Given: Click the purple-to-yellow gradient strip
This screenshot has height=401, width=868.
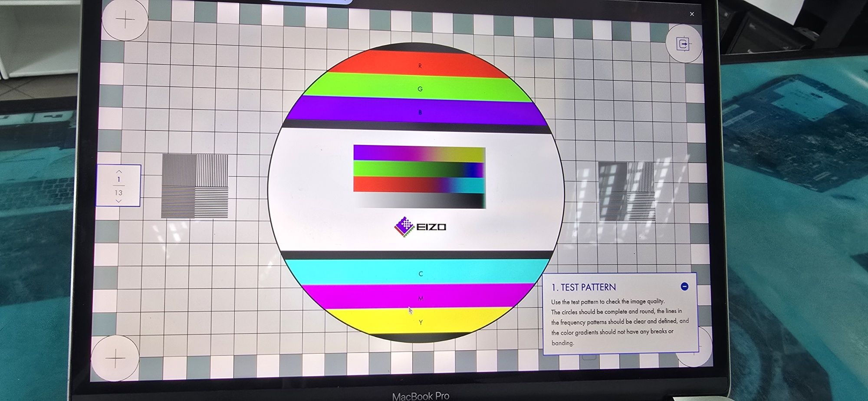Looking at the screenshot, I should click(x=419, y=153).
